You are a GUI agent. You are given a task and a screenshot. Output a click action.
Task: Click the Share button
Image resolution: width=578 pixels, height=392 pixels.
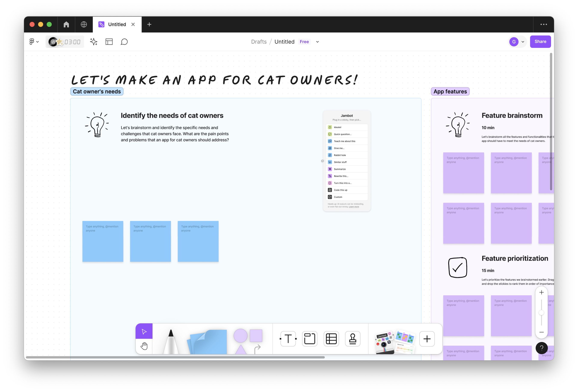click(540, 42)
